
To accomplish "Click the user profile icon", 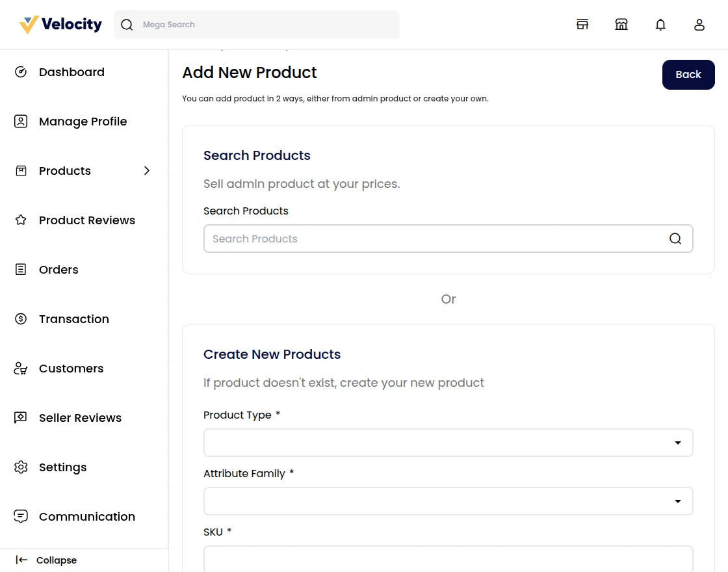I will [x=699, y=24].
